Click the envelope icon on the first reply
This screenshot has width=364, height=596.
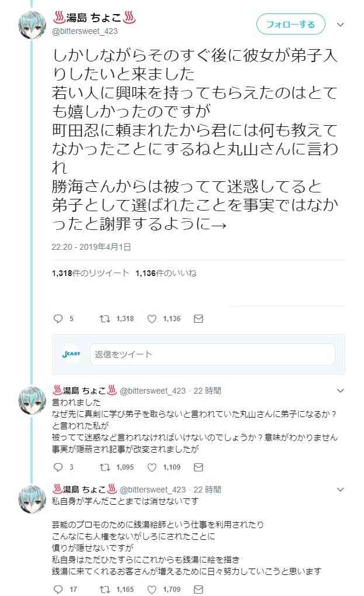click(x=199, y=467)
